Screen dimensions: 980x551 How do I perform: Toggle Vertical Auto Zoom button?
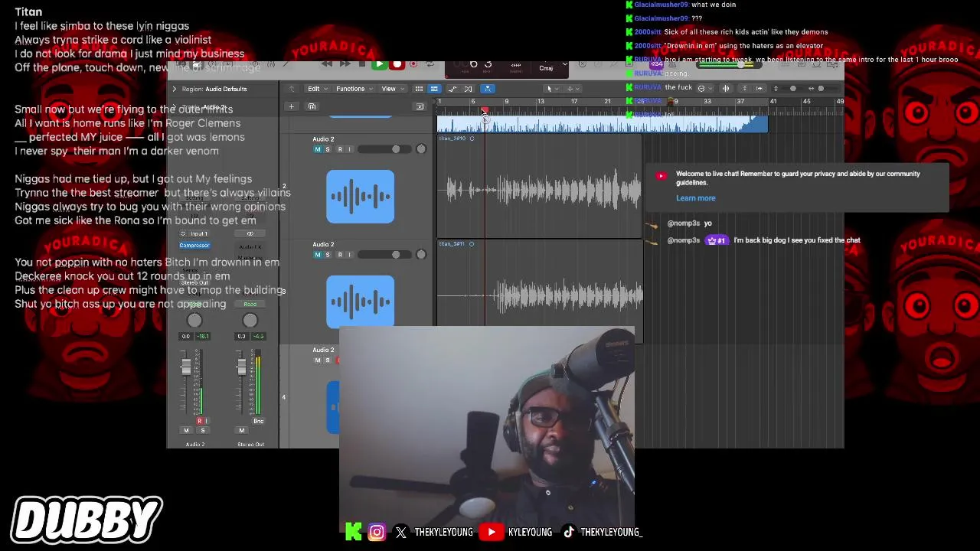tap(744, 88)
